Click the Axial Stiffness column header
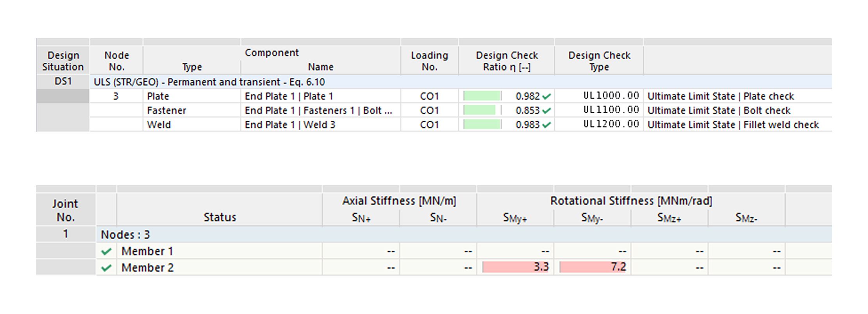The image size is (868, 314). coord(399,201)
